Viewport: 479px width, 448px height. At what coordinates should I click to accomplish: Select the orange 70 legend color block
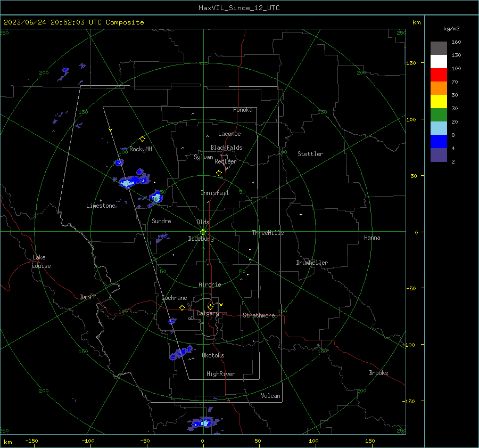pyautogui.click(x=439, y=88)
